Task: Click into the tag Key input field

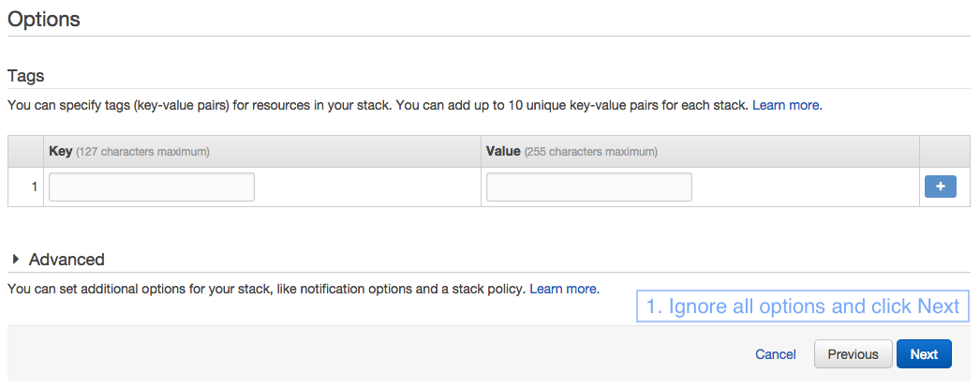Action: (151, 187)
